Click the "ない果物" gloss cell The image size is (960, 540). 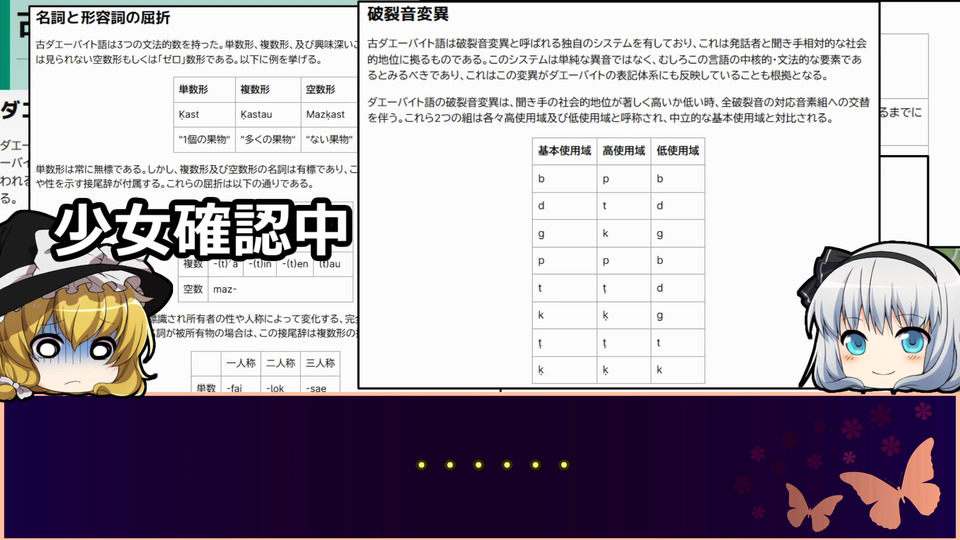pos(329,140)
